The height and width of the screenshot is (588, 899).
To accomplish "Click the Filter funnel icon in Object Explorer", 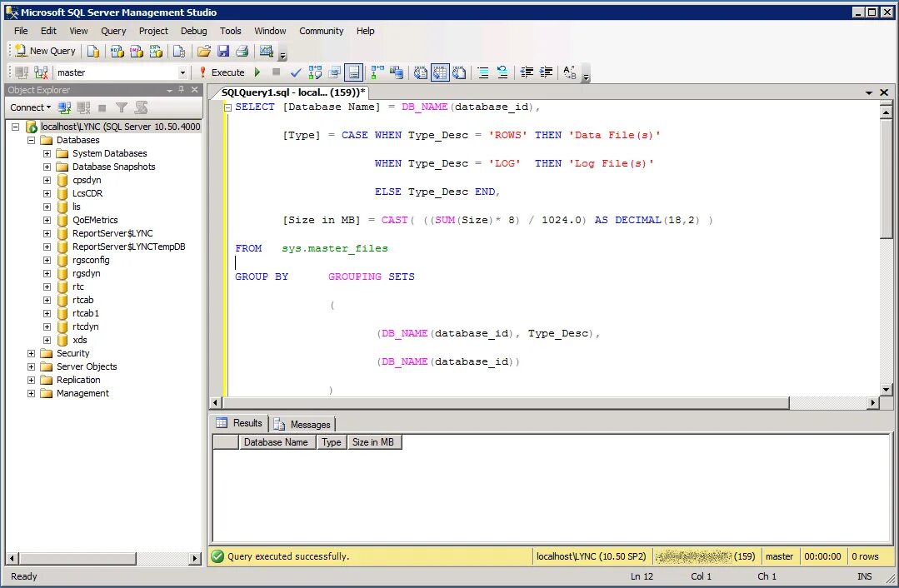I will coord(122,107).
